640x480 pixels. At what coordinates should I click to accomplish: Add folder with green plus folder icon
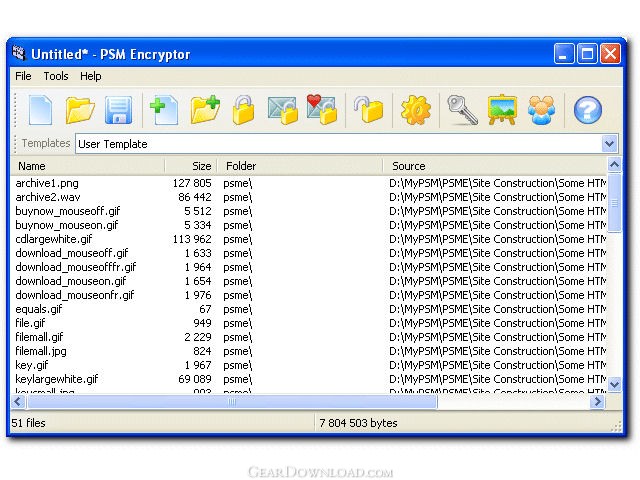point(205,109)
